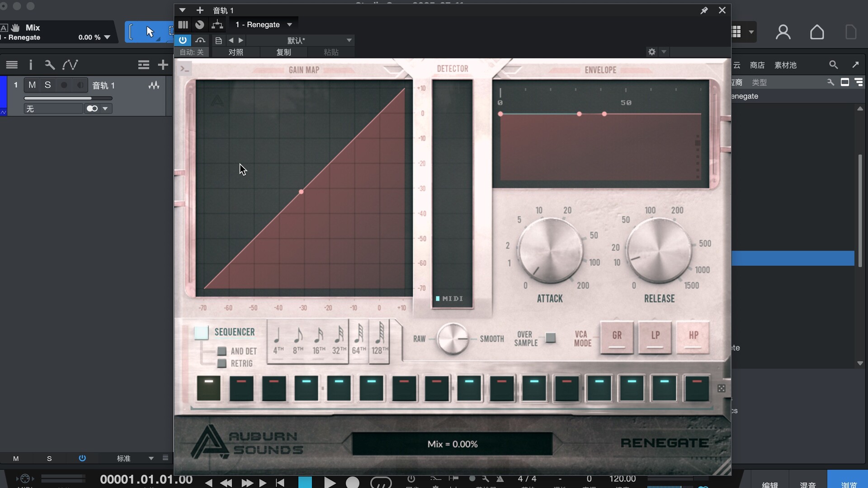Select the arrow tool in toolbar
The width and height of the screenshot is (868, 488).
click(x=150, y=32)
